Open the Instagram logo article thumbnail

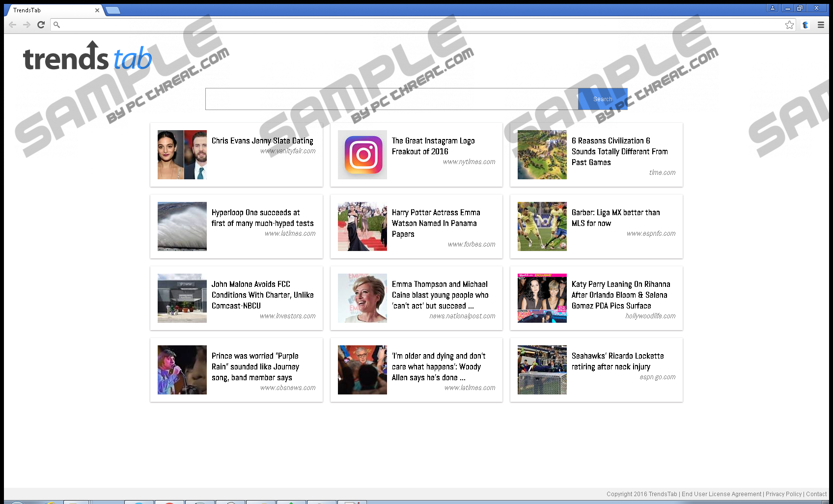tap(362, 155)
